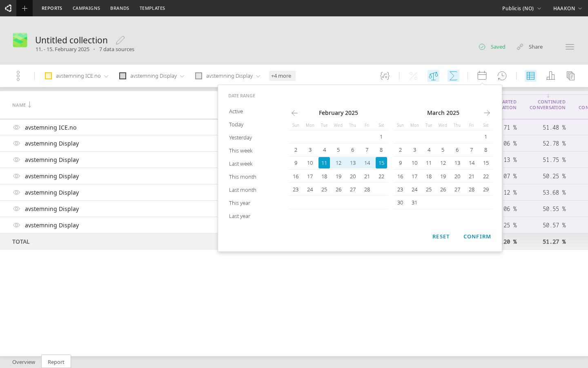Viewport: 588px width, 368px height.
Task: Open the formula editor icon
Action: pyautogui.click(x=385, y=76)
